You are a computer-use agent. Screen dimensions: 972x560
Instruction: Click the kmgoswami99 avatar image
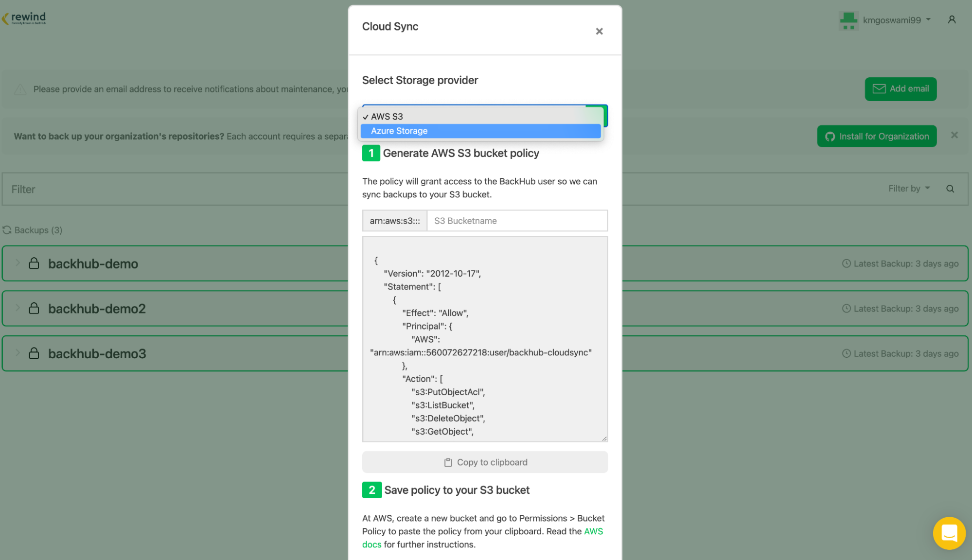tap(848, 20)
